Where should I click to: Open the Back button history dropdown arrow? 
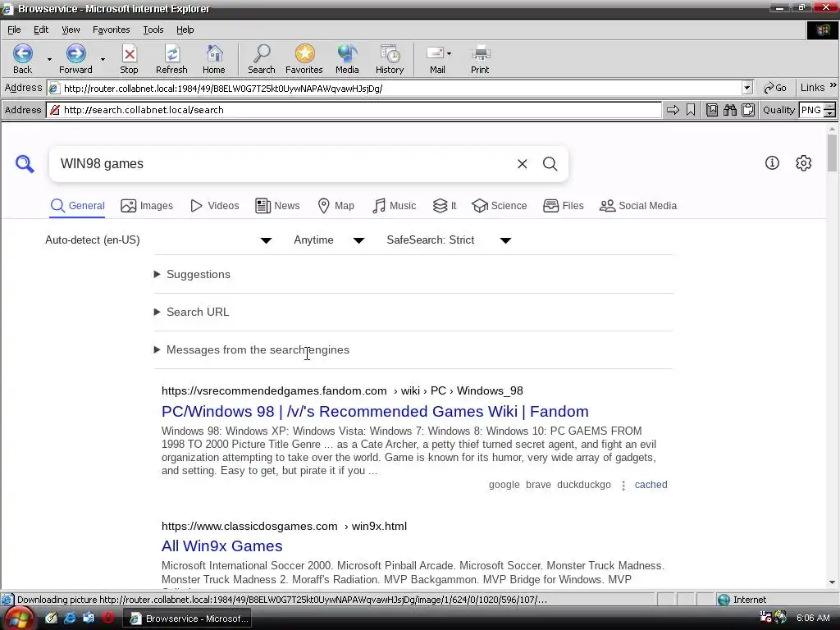(x=49, y=59)
